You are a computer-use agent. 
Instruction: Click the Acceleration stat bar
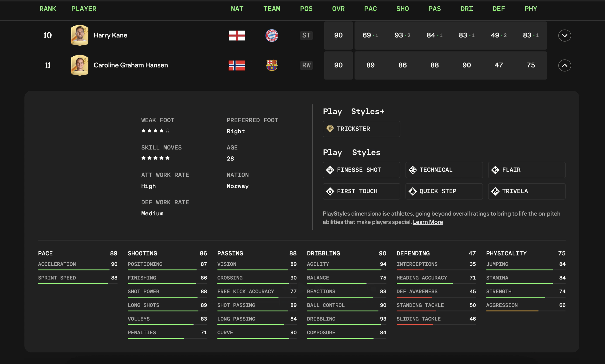(x=78, y=270)
